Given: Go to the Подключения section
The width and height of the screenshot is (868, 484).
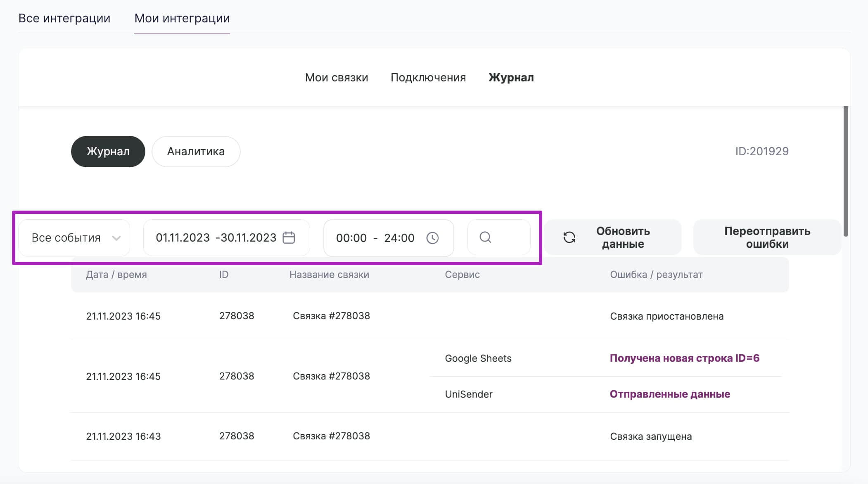Looking at the screenshot, I should tap(428, 78).
